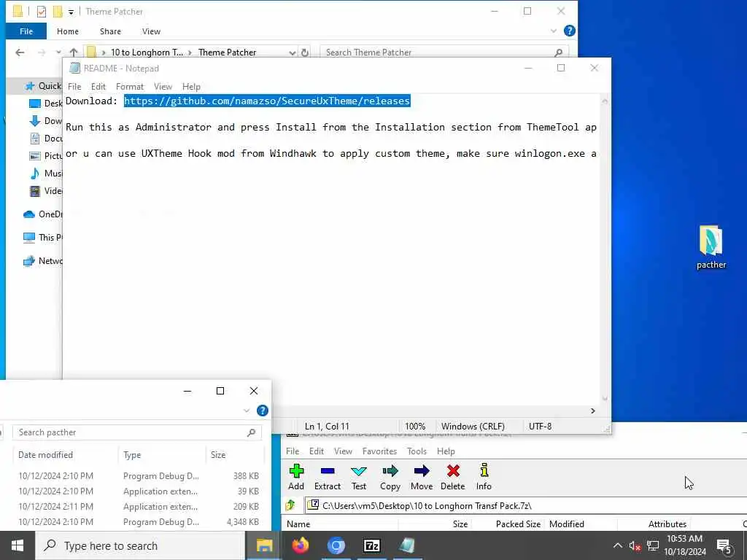Sort by Date modified column in pacther window
Screen dimensions: 747x560
pos(65,455)
